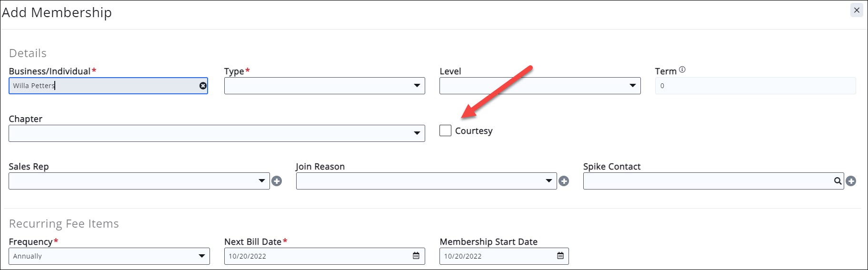The image size is (868, 270).
Task: Add a new Sales Rep with plus icon
Action: [x=277, y=181]
